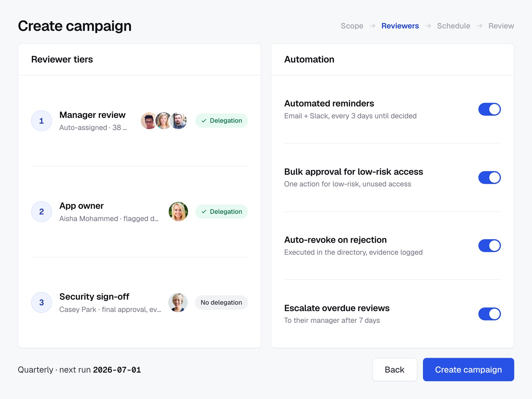Image resolution: width=532 pixels, height=399 pixels.
Task: Click 'Casey Park · final approval' subtitle
Action: click(110, 310)
